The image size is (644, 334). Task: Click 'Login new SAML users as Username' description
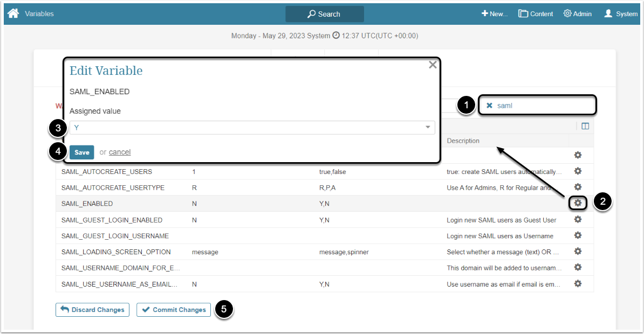click(500, 236)
